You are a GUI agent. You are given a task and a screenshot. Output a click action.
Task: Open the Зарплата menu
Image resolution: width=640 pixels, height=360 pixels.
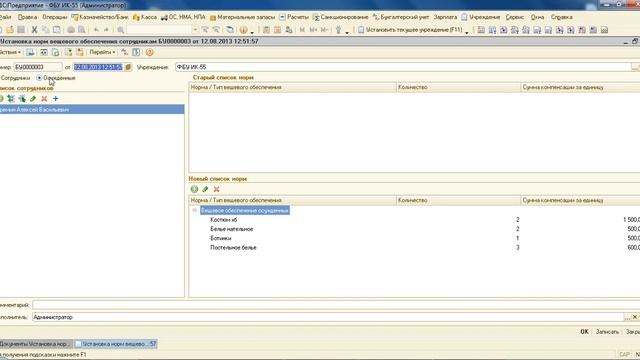(x=445, y=17)
